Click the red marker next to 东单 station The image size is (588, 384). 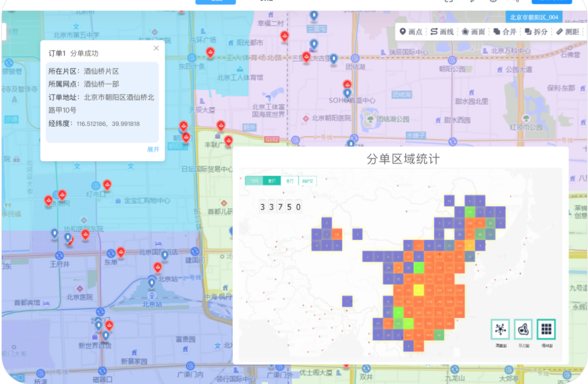tap(121, 252)
